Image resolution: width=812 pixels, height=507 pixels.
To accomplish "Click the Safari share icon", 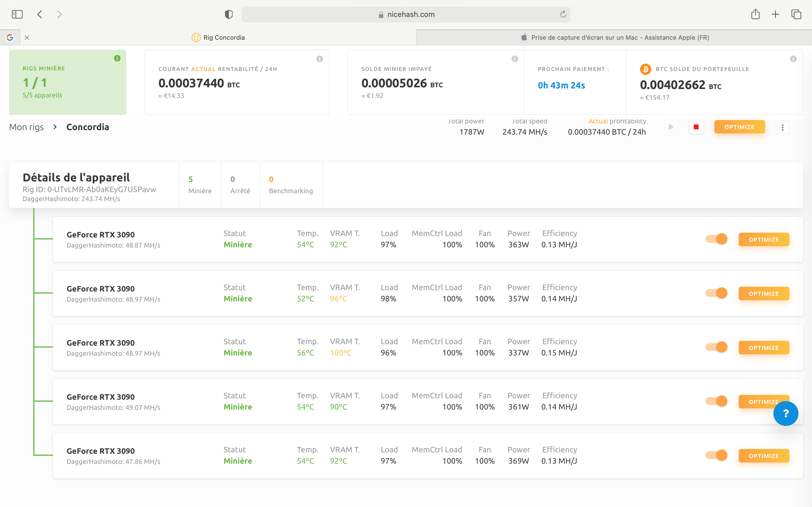I will [755, 14].
